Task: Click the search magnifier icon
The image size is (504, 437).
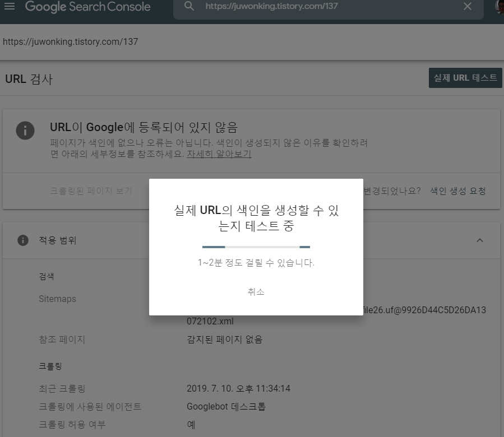Action: (189, 6)
